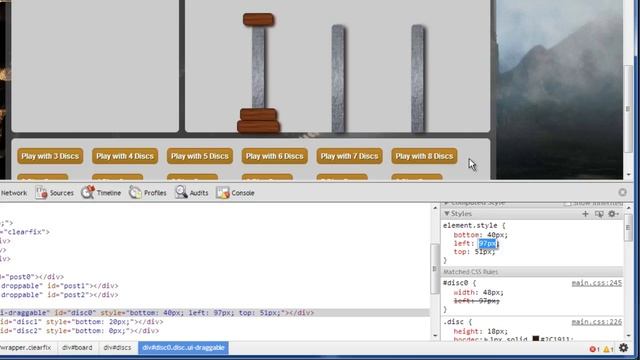Show warnings via the yellow warning icon
This screenshot has height=360, width=640.
coord(608,349)
